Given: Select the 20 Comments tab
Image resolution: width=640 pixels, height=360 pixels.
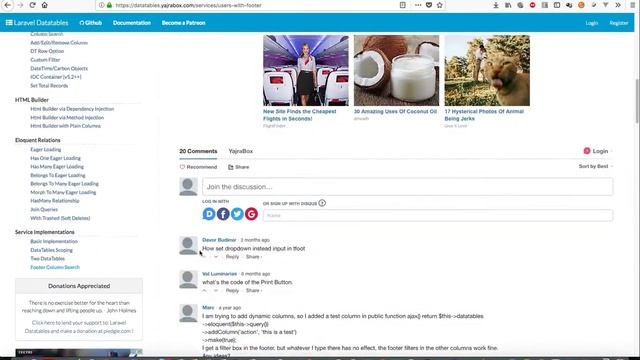Looking at the screenshot, I should 198,151.
